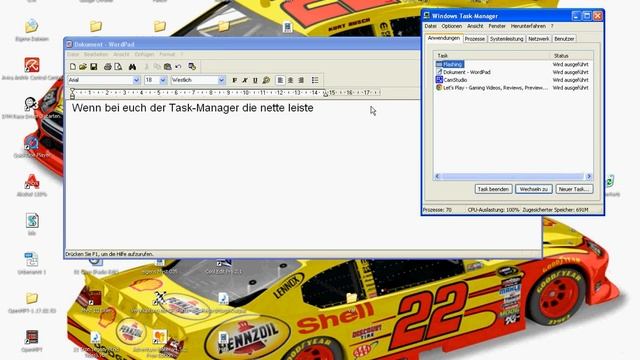Click the Save disk icon in WordPad

[x=93, y=67]
